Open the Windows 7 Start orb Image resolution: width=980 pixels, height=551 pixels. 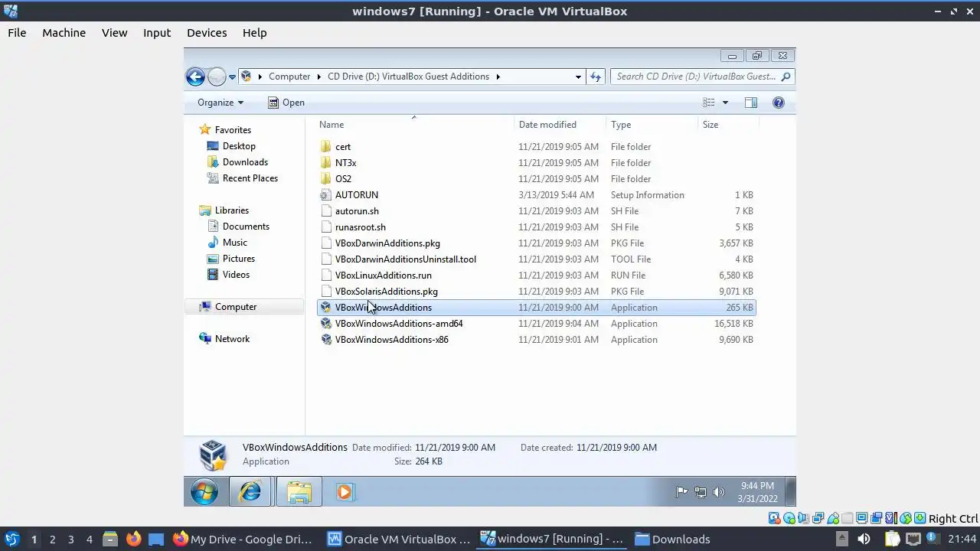[204, 491]
